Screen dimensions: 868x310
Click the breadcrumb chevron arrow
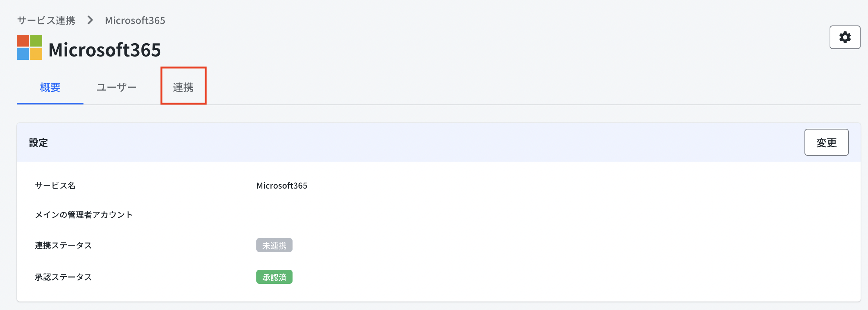(x=90, y=20)
